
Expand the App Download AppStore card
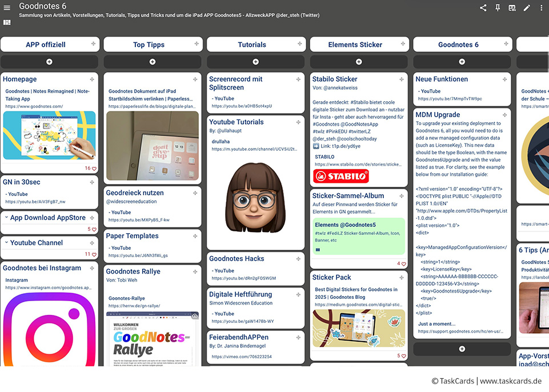click(x=6, y=218)
